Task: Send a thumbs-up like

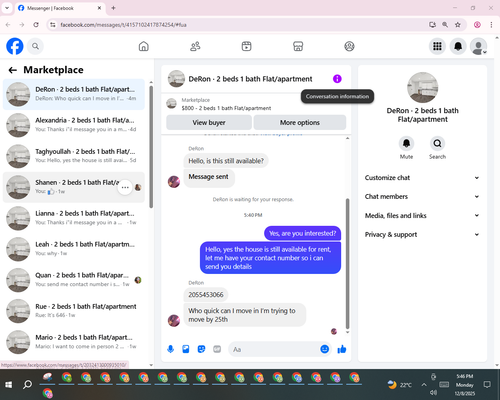Action: 342,349
